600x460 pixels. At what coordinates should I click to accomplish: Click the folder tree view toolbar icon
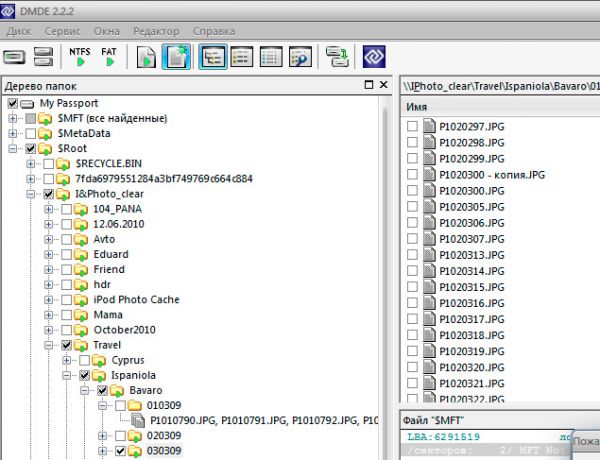click(213, 58)
